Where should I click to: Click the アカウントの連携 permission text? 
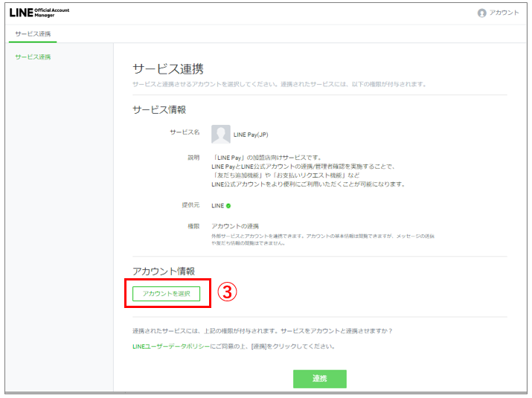point(235,226)
